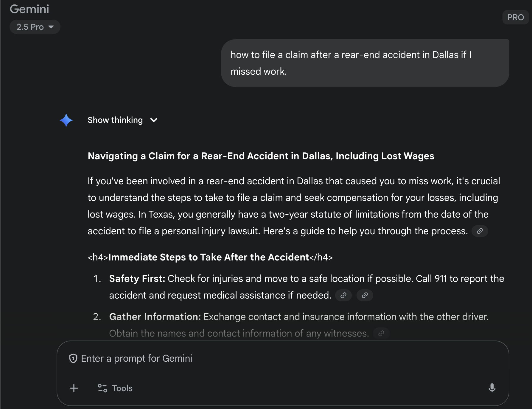Click the PRO badge
Screen dimensions: 532x409
coord(515,17)
